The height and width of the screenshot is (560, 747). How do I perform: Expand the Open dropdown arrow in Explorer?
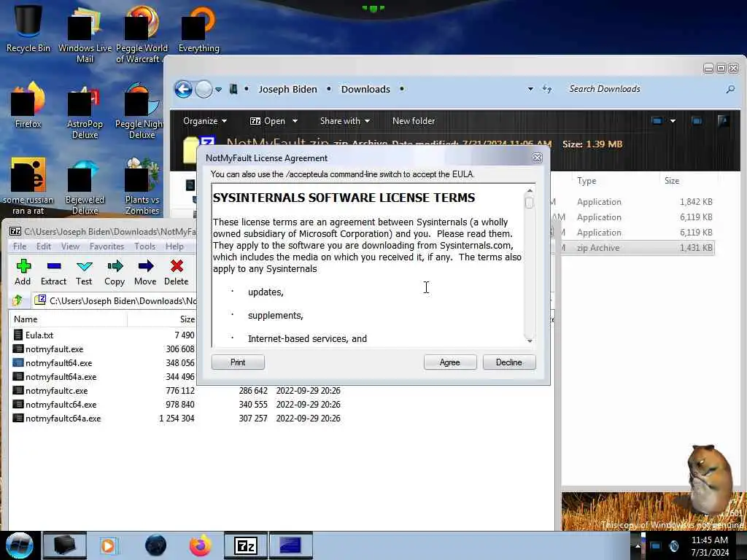[295, 121]
